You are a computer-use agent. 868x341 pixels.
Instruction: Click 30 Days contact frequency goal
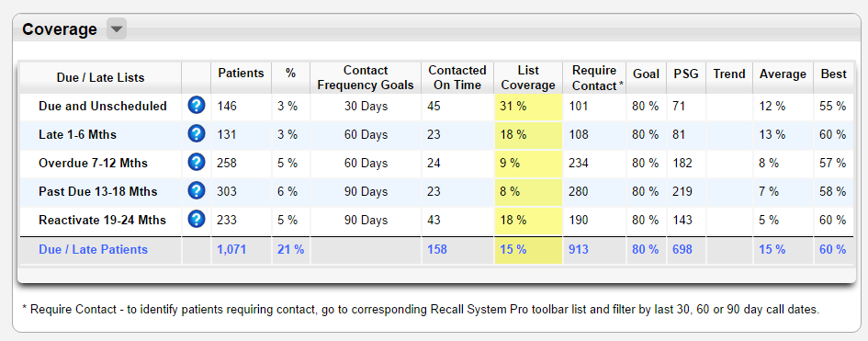(x=366, y=106)
